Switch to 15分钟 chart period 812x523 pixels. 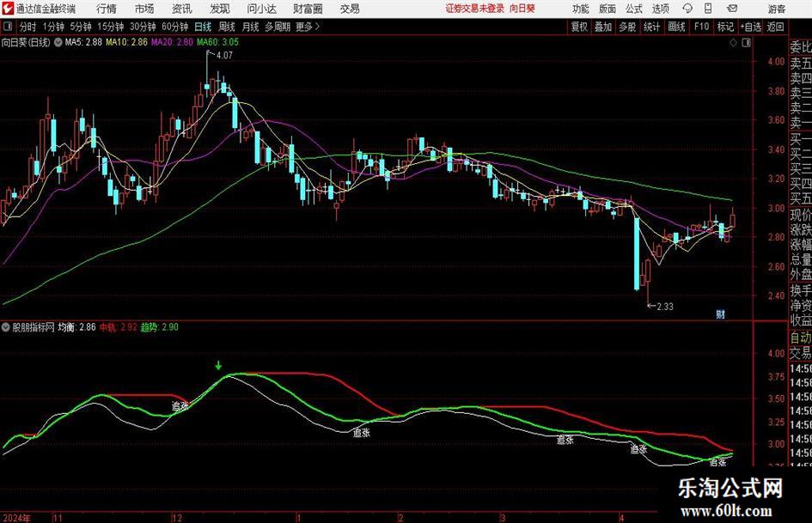(110, 27)
